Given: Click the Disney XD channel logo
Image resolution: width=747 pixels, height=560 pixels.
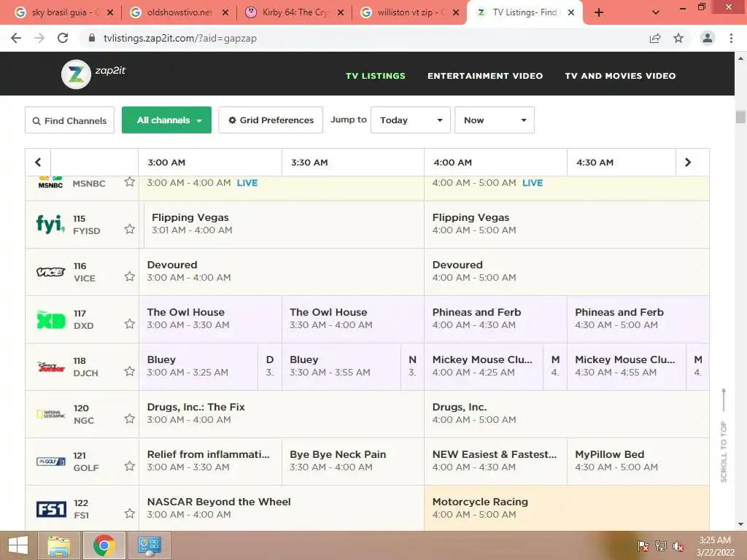Looking at the screenshot, I should pos(50,319).
